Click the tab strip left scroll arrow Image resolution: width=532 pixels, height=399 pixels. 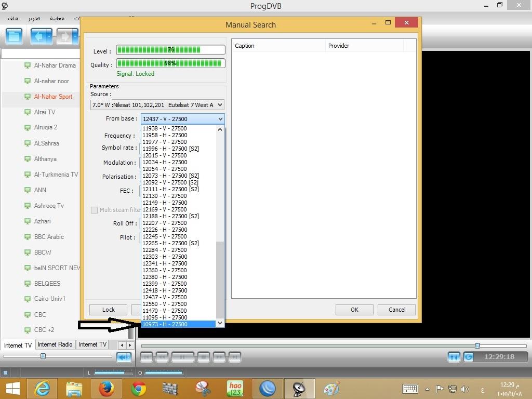(x=122, y=345)
